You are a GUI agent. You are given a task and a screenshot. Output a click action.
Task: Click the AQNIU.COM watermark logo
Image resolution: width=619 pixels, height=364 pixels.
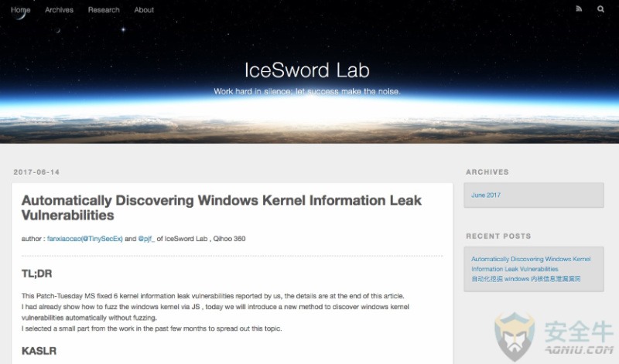pyautogui.click(x=553, y=336)
